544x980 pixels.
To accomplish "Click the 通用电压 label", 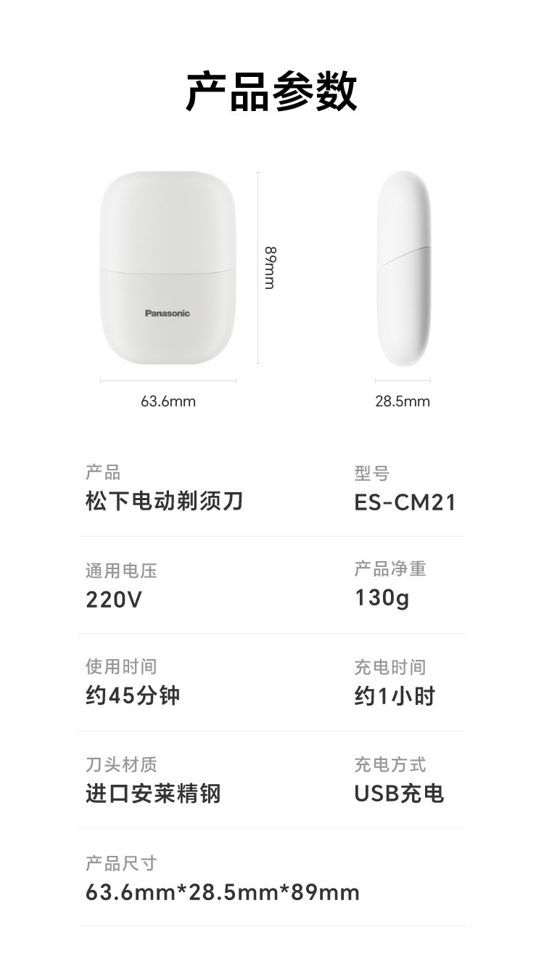I will (121, 571).
